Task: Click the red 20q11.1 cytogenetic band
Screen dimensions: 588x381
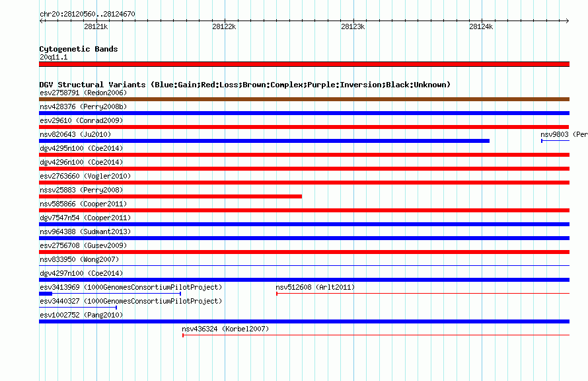Action: (304, 64)
